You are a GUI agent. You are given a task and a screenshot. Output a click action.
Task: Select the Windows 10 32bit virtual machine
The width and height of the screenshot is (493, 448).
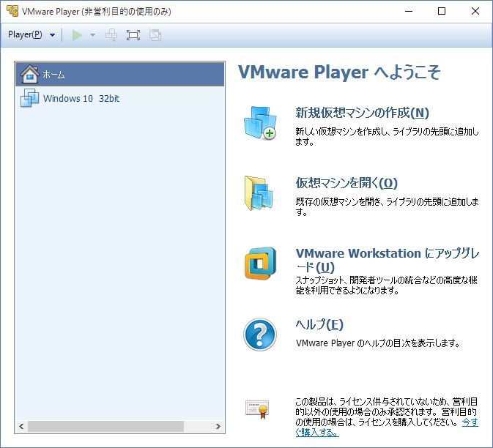coord(81,99)
